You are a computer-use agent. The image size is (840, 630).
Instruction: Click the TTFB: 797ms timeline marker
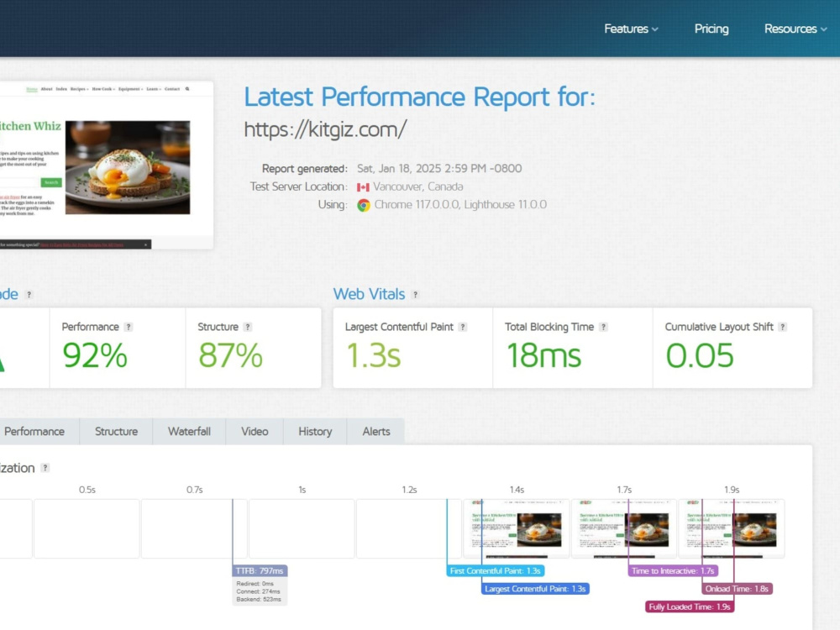pos(260,571)
